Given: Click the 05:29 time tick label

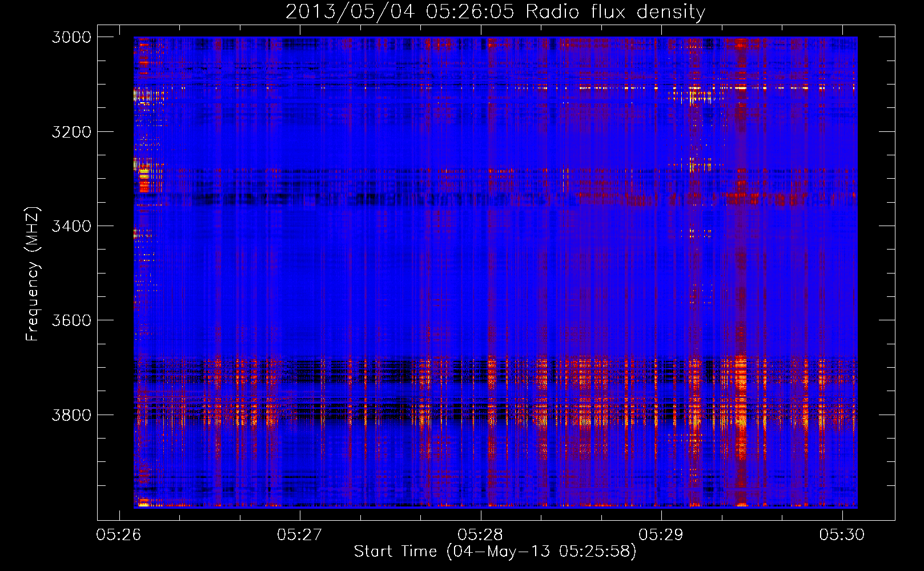Looking at the screenshot, I should [x=661, y=535].
